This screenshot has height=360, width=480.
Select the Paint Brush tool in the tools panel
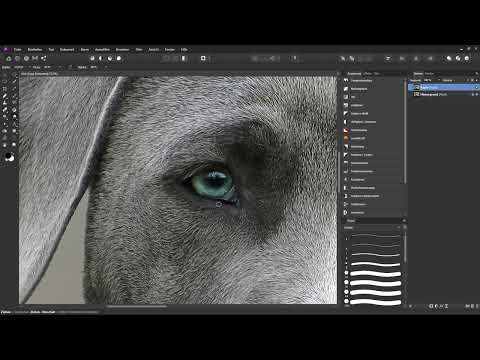tap(5, 96)
